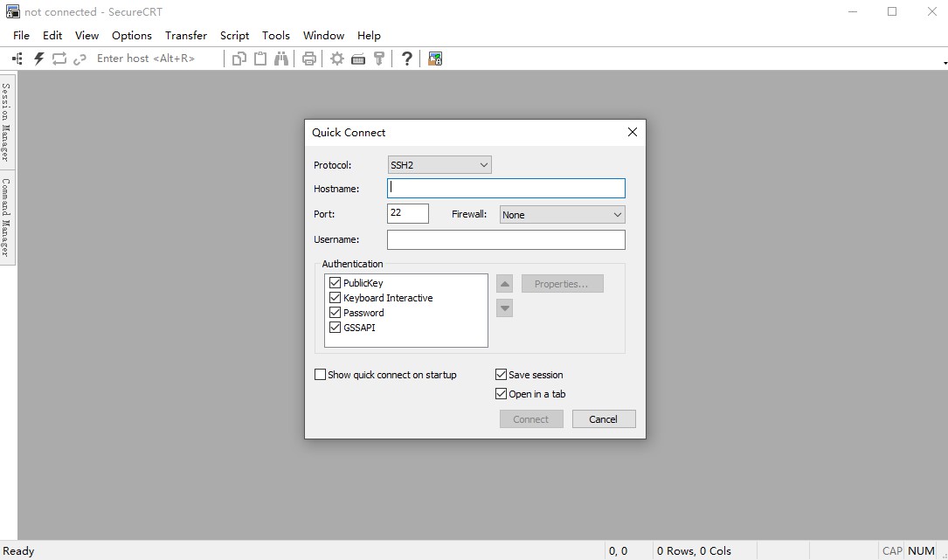The image size is (948, 560).
Task: Open the File menu
Action: tap(21, 35)
